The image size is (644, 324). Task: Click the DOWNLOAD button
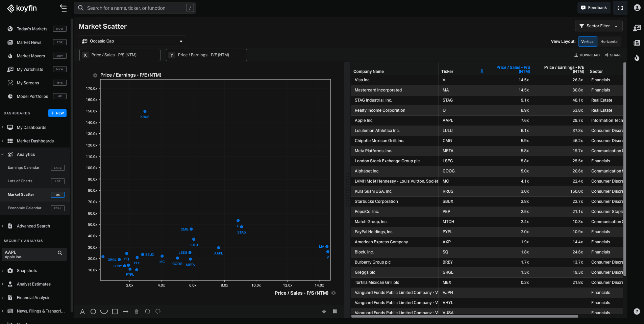click(587, 55)
